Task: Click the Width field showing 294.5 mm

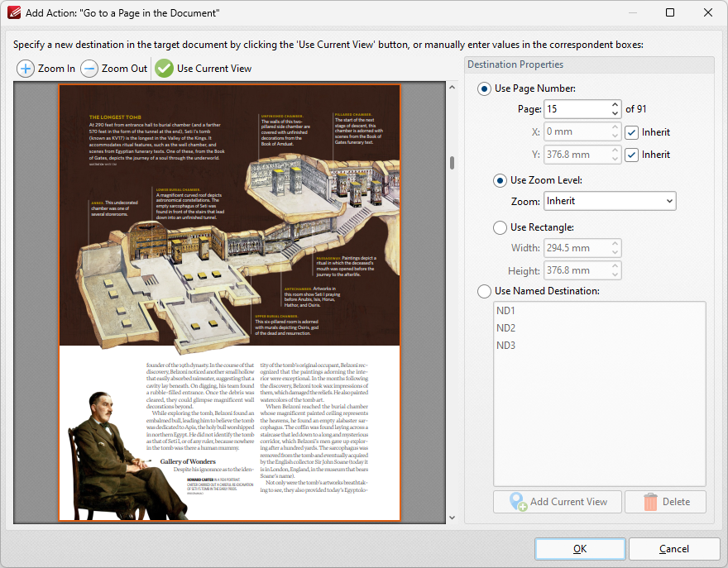Action: click(576, 248)
